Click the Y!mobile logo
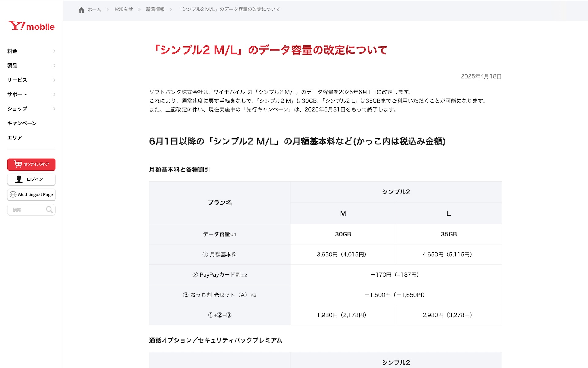 [31, 26]
